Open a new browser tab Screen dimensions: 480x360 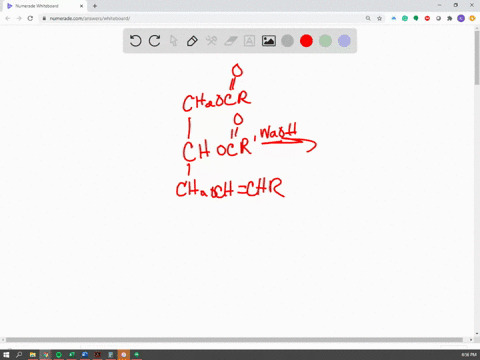tap(95, 6)
